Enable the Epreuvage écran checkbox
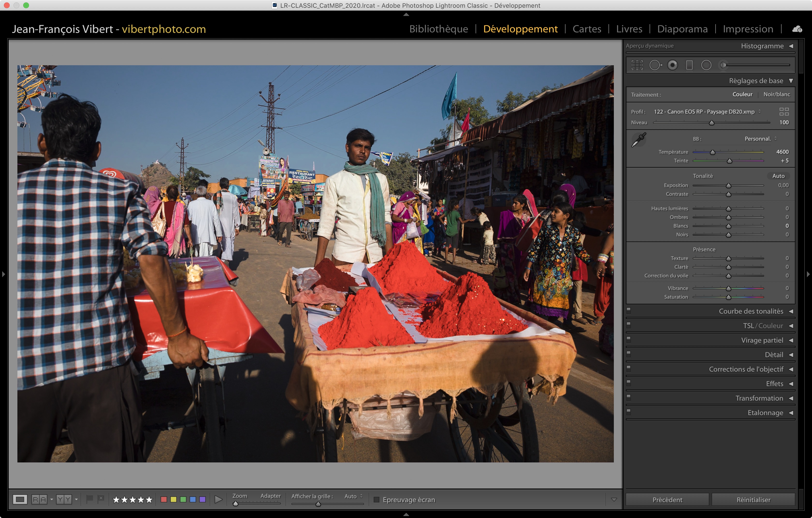This screenshot has width=812, height=518. pos(377,499)
